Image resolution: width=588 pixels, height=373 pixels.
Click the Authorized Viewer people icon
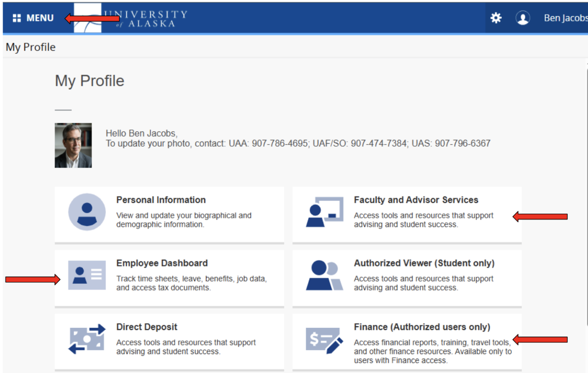pyautogui.click(x=324, y=275)
